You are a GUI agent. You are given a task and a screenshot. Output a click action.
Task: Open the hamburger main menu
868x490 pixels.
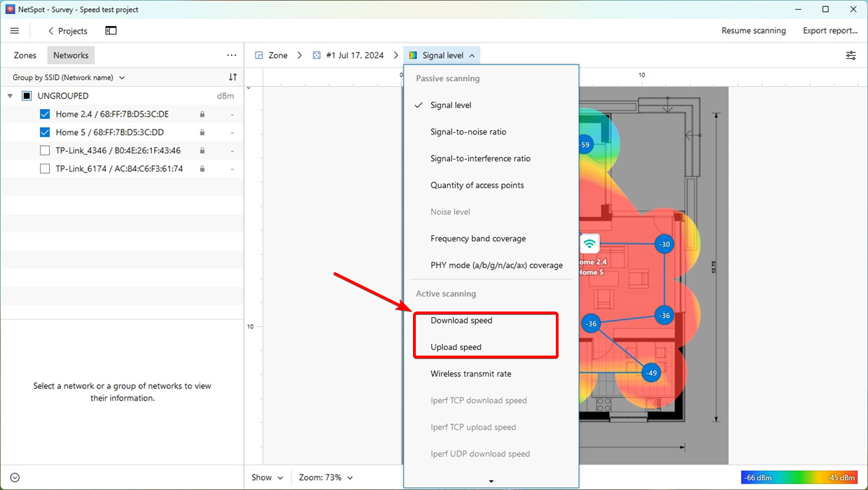coord(15,31)
